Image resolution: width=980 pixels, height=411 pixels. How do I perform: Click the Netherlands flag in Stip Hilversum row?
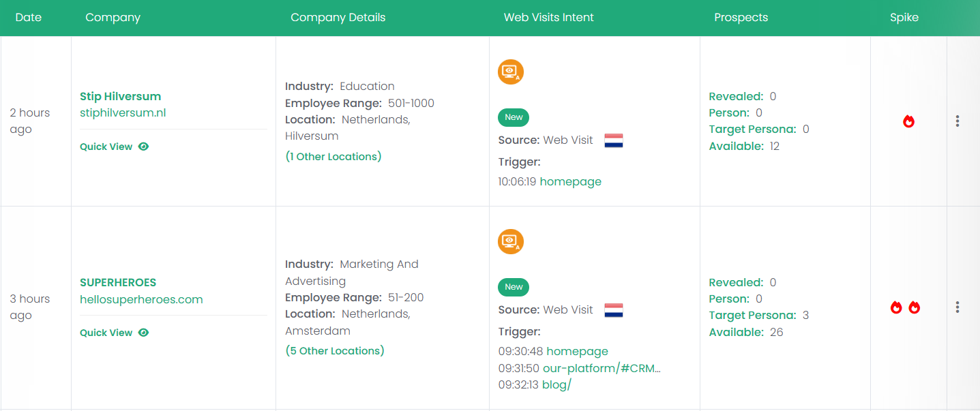pos(614,140)
